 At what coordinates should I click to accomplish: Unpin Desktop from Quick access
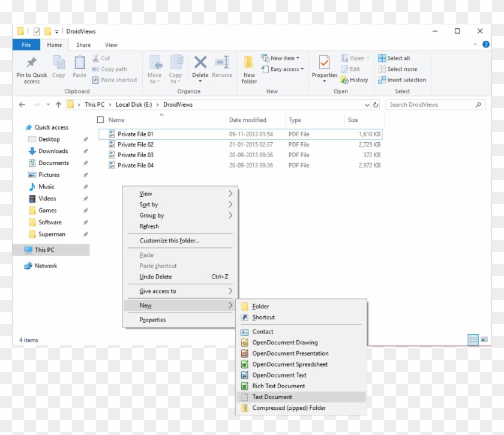pyautogui.click(x=85, y=139)
